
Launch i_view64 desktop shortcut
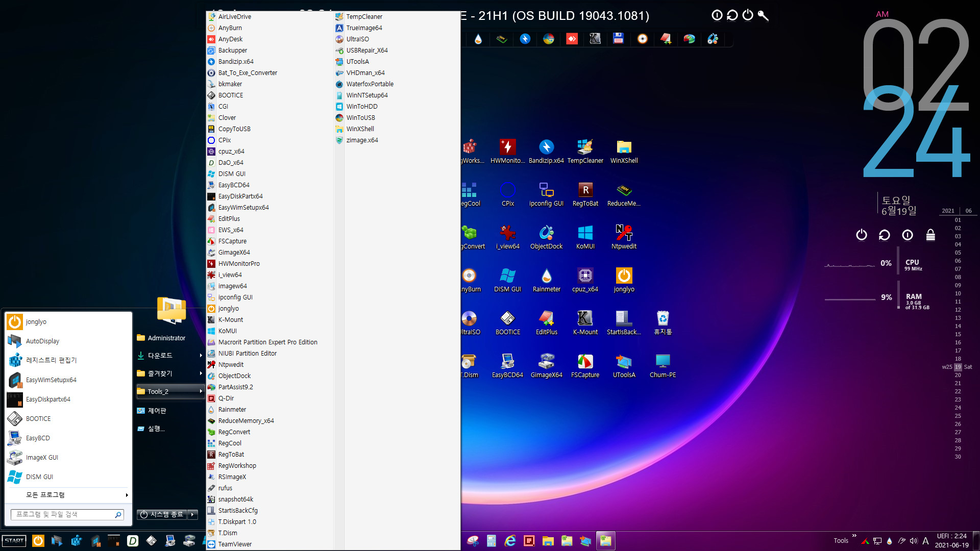pyautogui.click(x=507, y=237)
